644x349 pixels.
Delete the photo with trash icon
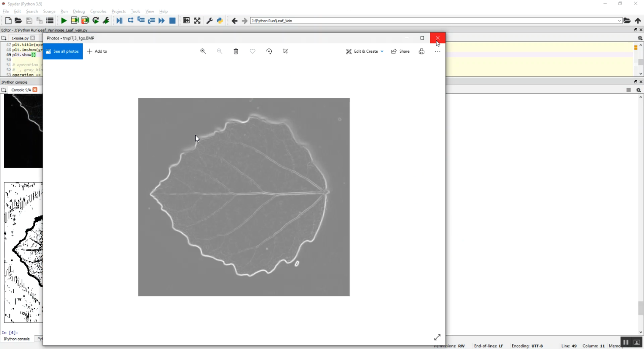pos(236,52)
